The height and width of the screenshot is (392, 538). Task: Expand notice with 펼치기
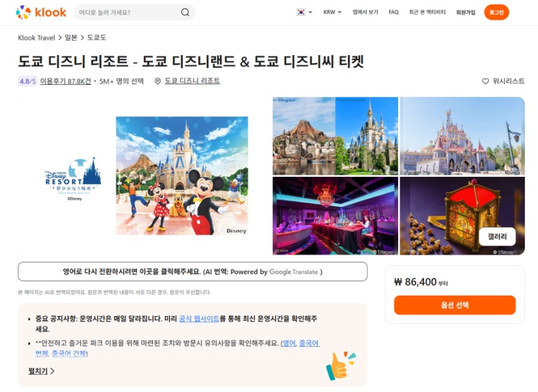41,371
